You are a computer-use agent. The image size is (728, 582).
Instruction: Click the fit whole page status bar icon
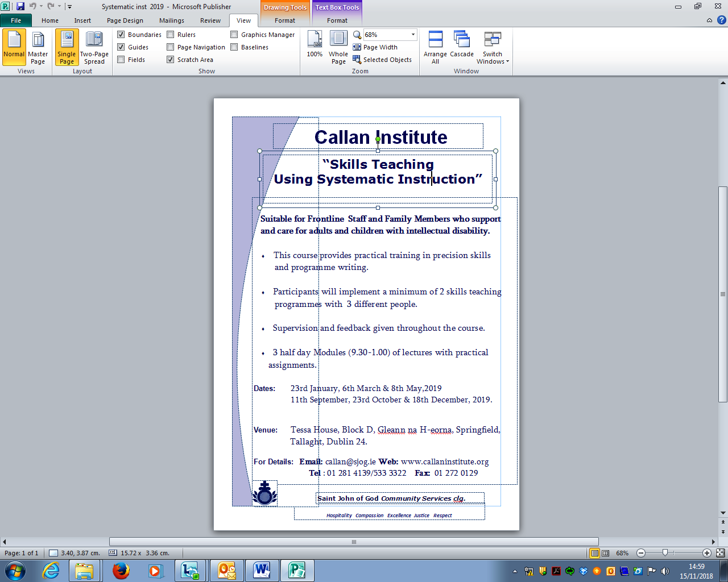coord(720,553)
